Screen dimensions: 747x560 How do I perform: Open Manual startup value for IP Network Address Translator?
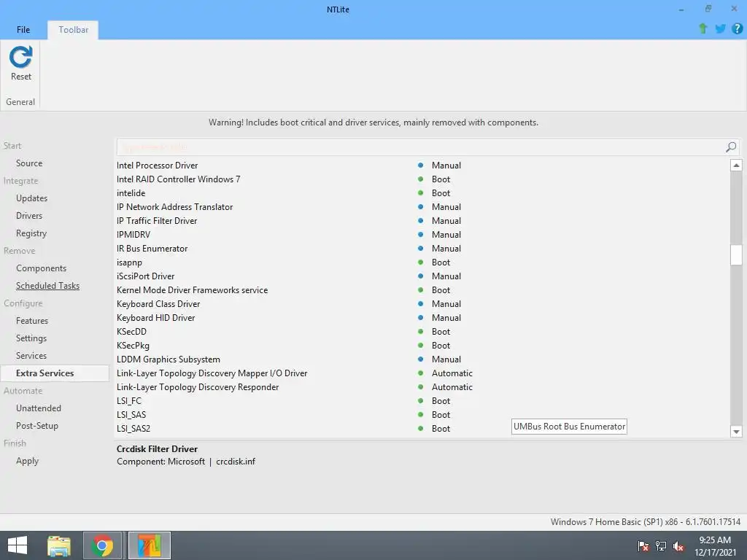tap(446, 206)
